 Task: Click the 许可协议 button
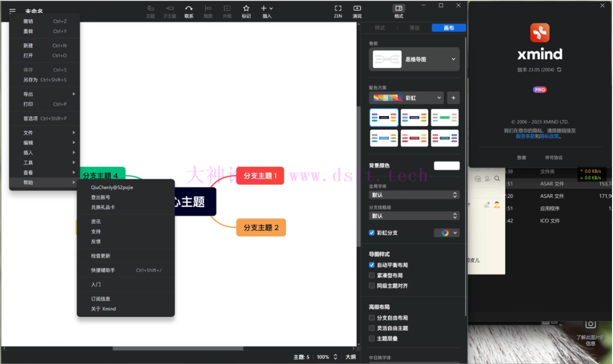coord(554,158)
